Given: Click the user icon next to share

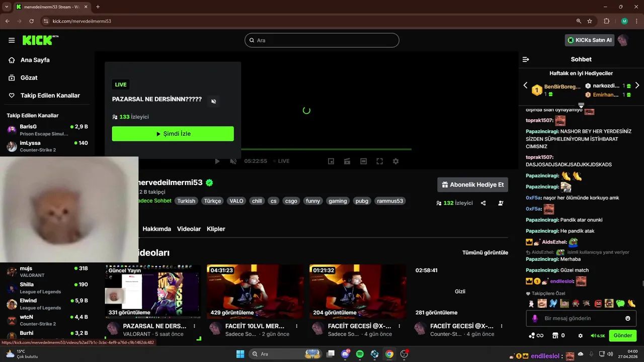Looking at the screenshot, I should tap(501, 203).
